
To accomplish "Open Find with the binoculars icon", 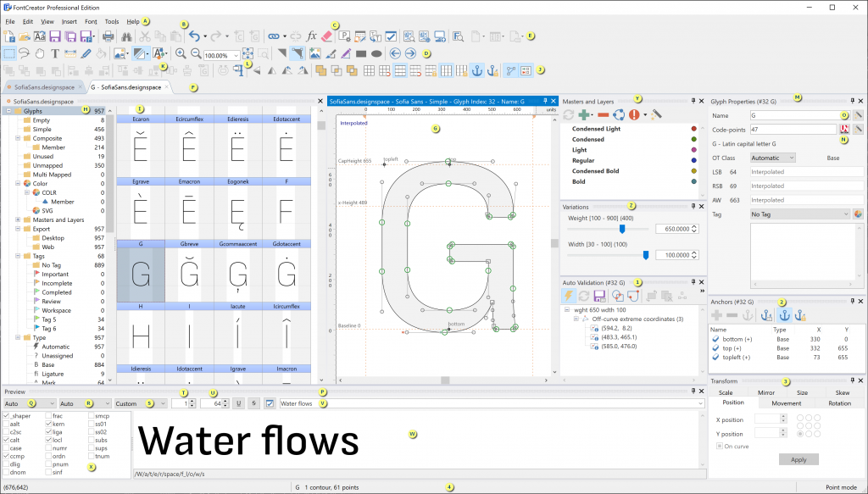I will tap(127, 36).
